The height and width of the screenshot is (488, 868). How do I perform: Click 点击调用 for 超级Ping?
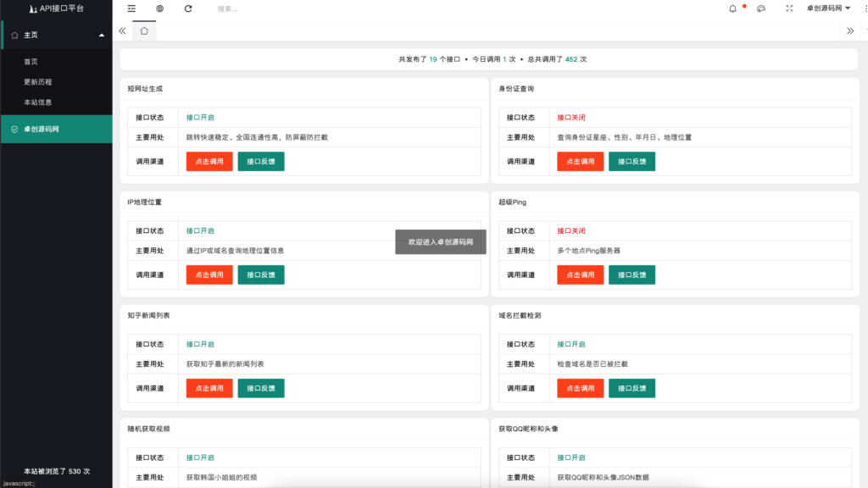point(580,275)
